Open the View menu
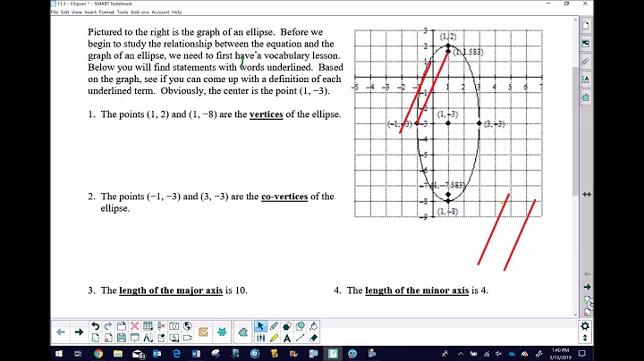Viewport: 644px width, 361px height. pyautogui.click(x=77, y=13)
